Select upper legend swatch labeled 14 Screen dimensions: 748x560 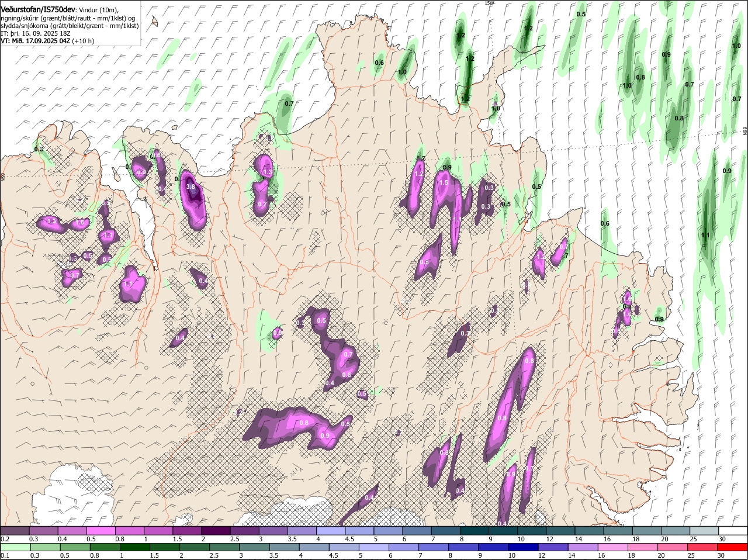[x=590, y=531]
